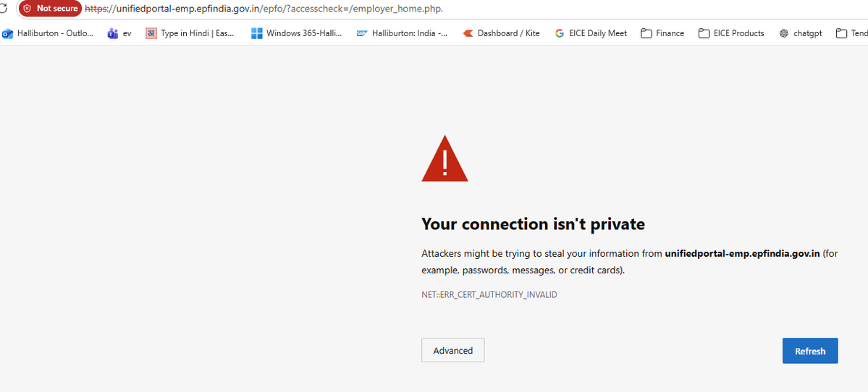
Task: Expand the EICE Products bookmarks folder
Action: tap(730, 33)
